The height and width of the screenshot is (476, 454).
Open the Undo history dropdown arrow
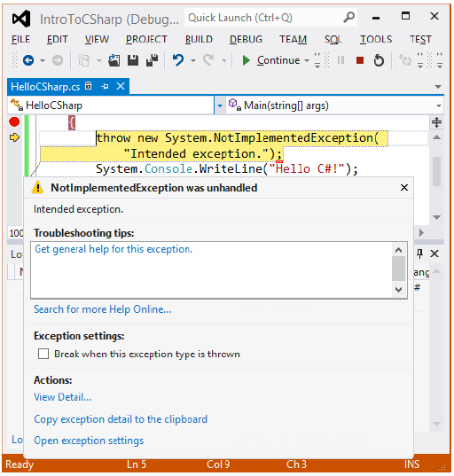click(193, 60)
